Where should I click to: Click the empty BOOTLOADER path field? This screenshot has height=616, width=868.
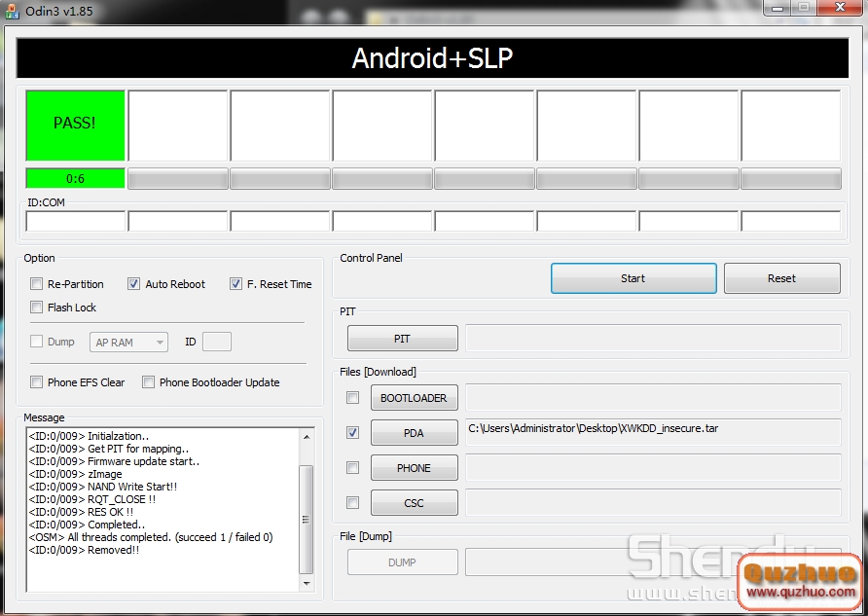point(653,397)
